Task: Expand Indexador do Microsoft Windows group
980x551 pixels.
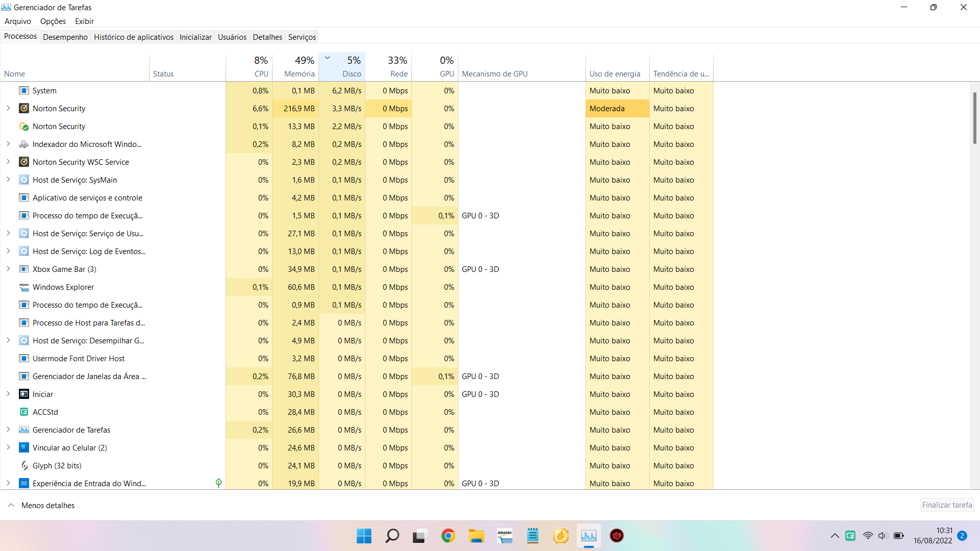Action: (8, 144)
